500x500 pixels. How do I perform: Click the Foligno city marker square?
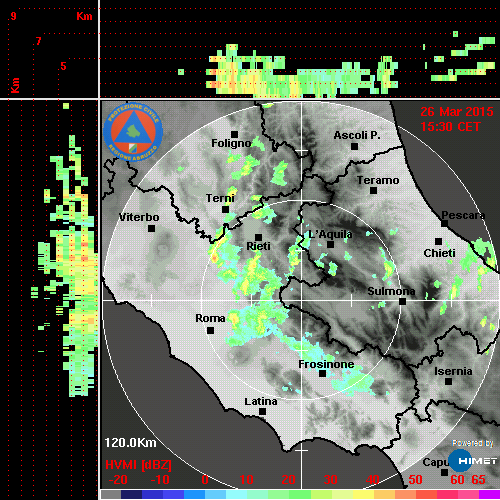[235, 134]
